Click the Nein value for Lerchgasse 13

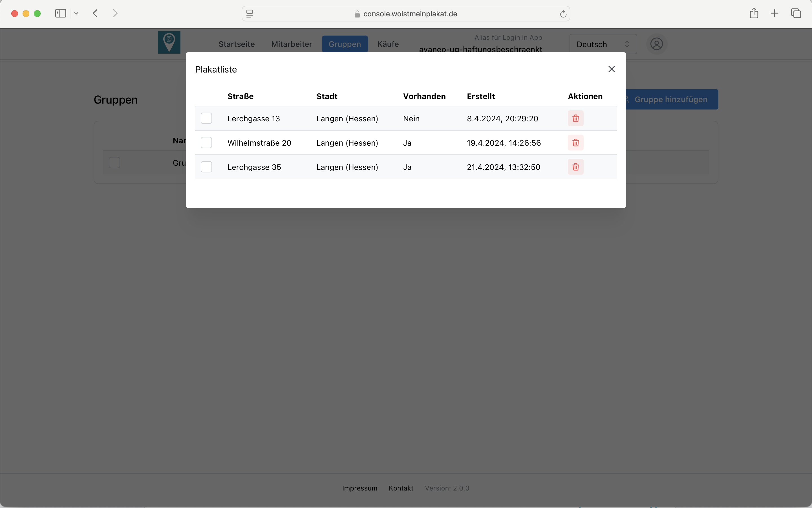pyautogui.click(x=411, y=119)
